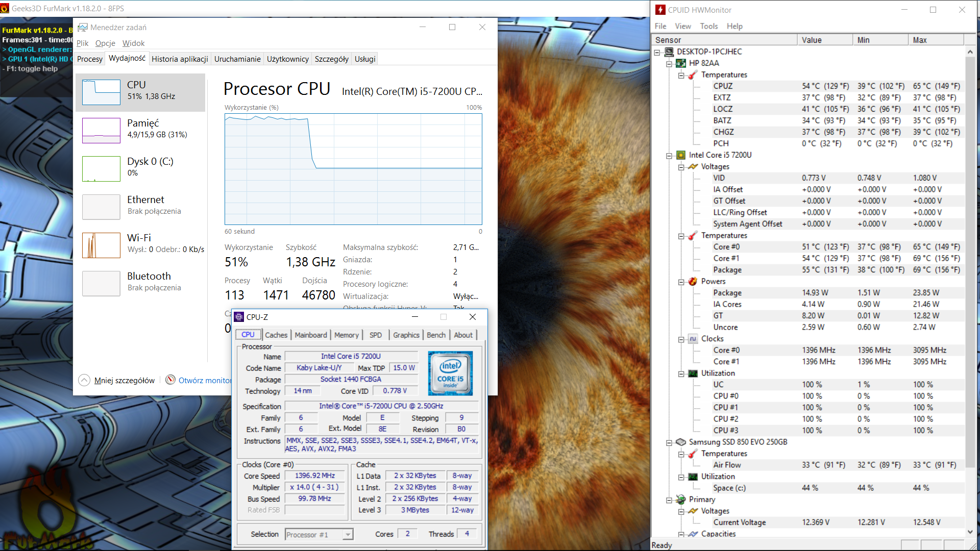
Task: Open the File menu in HWMonitor
Action: [660, 26]
